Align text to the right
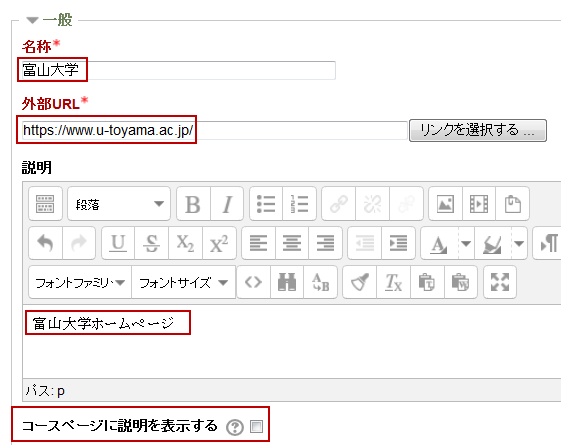The image size is (561, 445). tap(326, 243)
